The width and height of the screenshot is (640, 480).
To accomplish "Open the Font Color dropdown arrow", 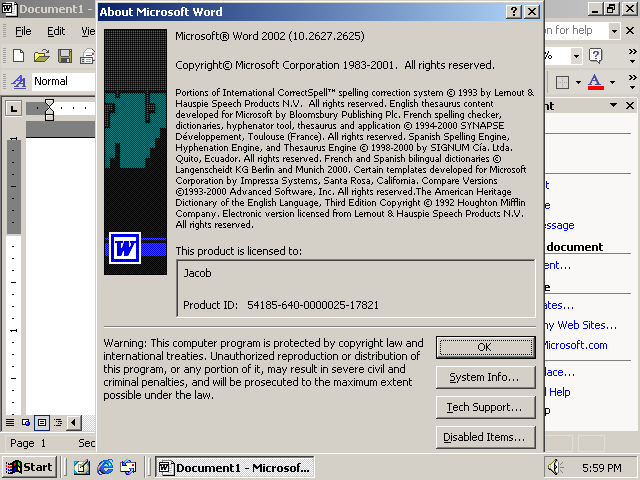I will (613, 82).
